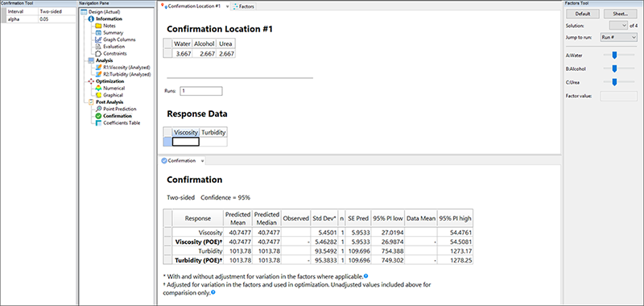The width and height of the screenshot is (644, 306).
Task: Select the Analysis section icon
Action: pyautogui.click(x=91, y=60)
